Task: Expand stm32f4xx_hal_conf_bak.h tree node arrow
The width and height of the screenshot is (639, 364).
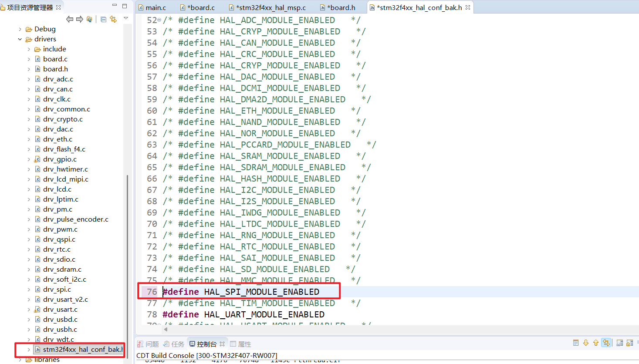Action: click(29, 350)
